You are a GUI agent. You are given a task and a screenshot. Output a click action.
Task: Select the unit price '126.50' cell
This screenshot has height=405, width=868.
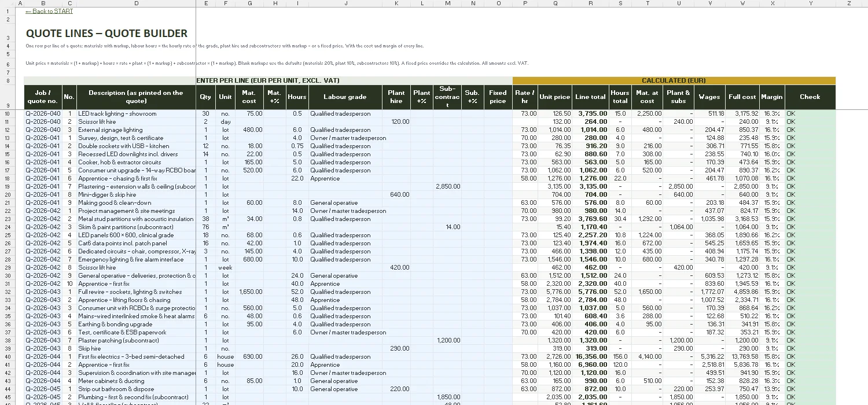pos(555,113)
